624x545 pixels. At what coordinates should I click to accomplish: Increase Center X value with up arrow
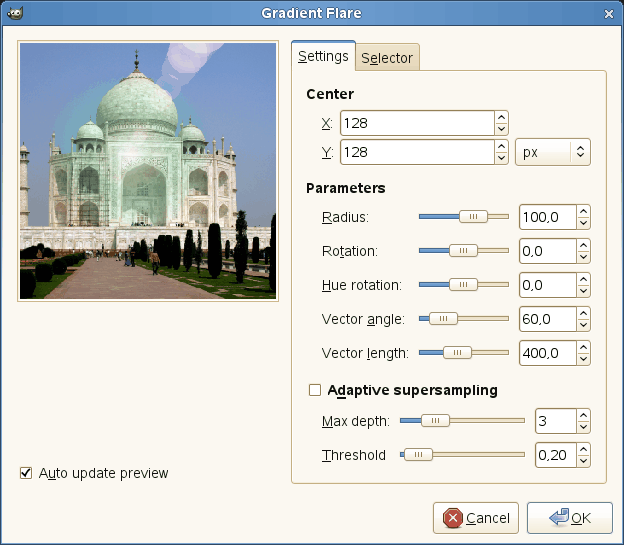501,117
